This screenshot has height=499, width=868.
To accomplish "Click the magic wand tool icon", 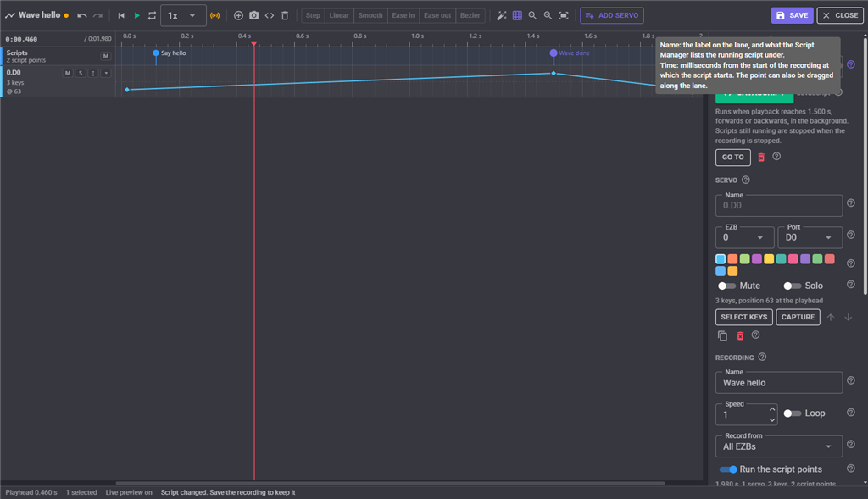I will pyautogui.click(x=501, y=15).
